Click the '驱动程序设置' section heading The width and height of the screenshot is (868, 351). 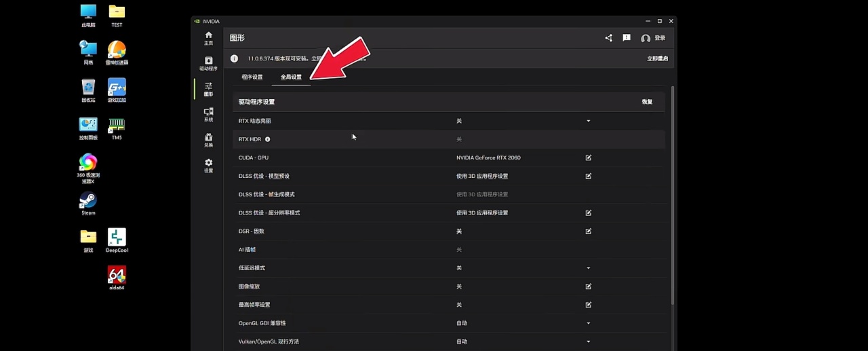tap(256, 102)
